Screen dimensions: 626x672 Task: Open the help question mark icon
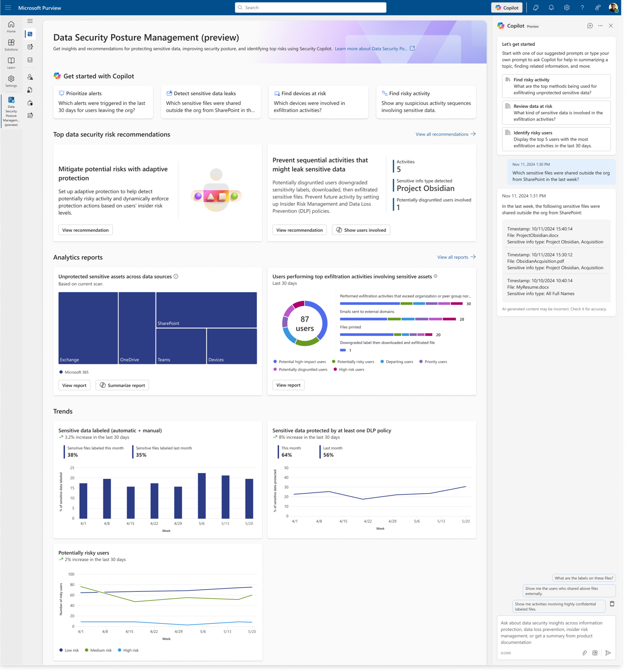point(582,8)
